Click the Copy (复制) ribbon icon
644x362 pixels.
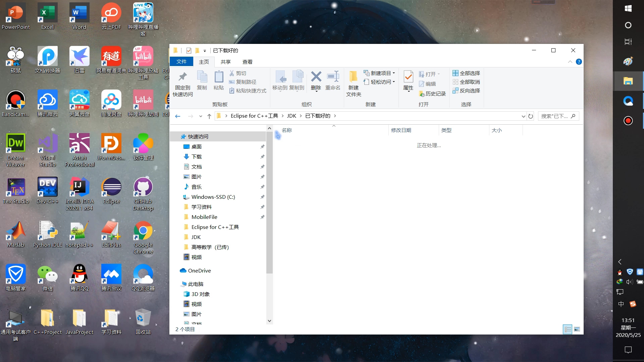pos(202,77)
